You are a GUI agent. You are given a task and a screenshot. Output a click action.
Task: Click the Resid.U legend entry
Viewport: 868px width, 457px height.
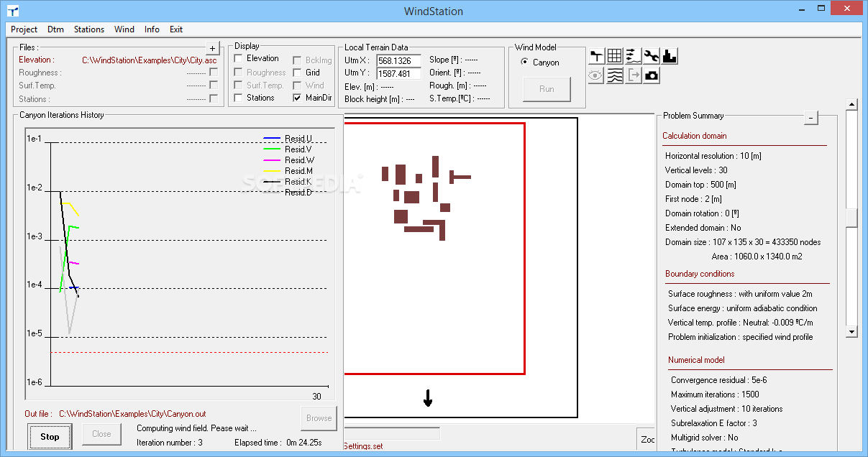pyautogui.click(x=288, y=139)
